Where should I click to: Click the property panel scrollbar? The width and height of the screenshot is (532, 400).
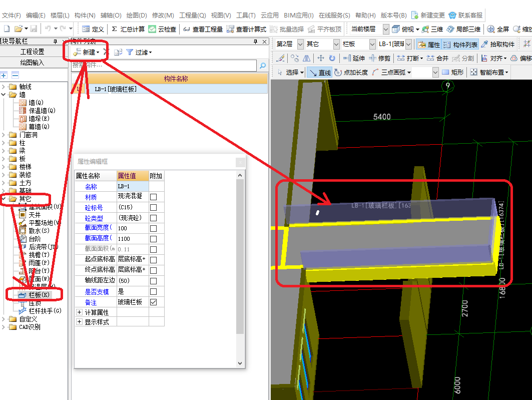tap(240, 256)
